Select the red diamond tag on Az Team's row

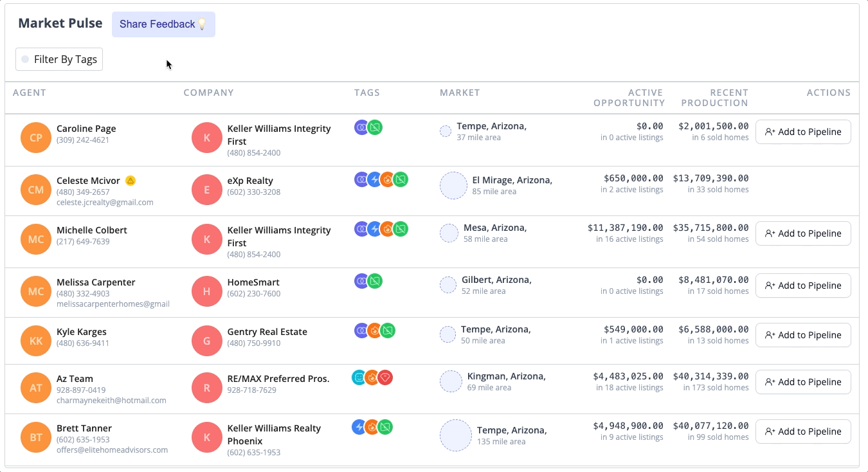click(384, 379)
